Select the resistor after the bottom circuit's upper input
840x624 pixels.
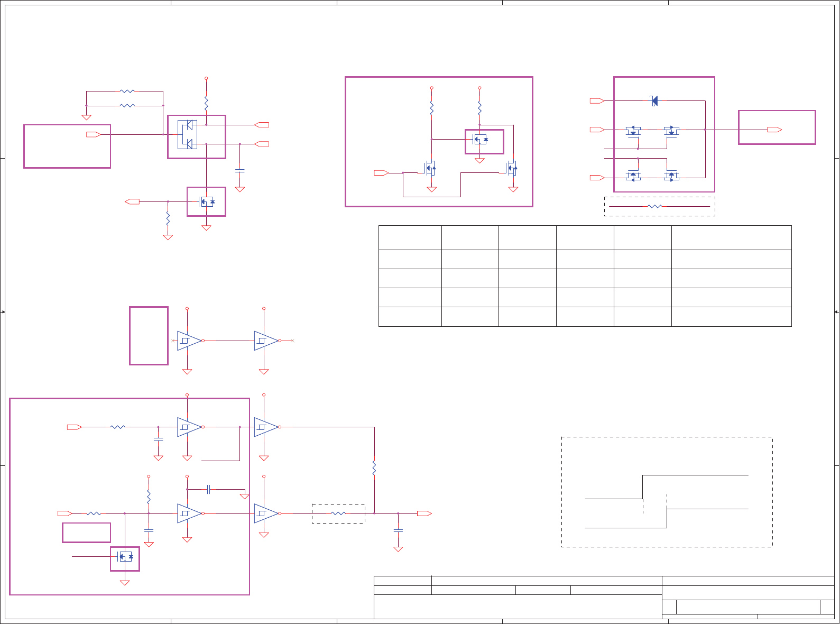pyautogui.click(x=118, y=427)
